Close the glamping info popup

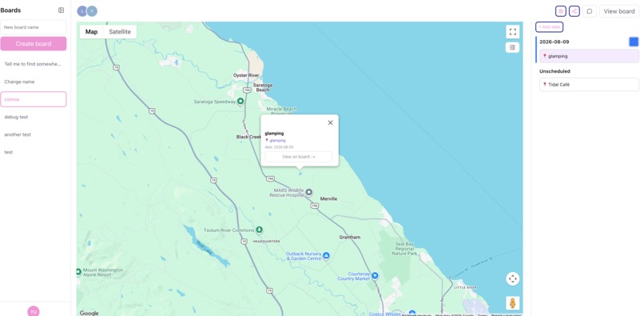tap(330, 122)
